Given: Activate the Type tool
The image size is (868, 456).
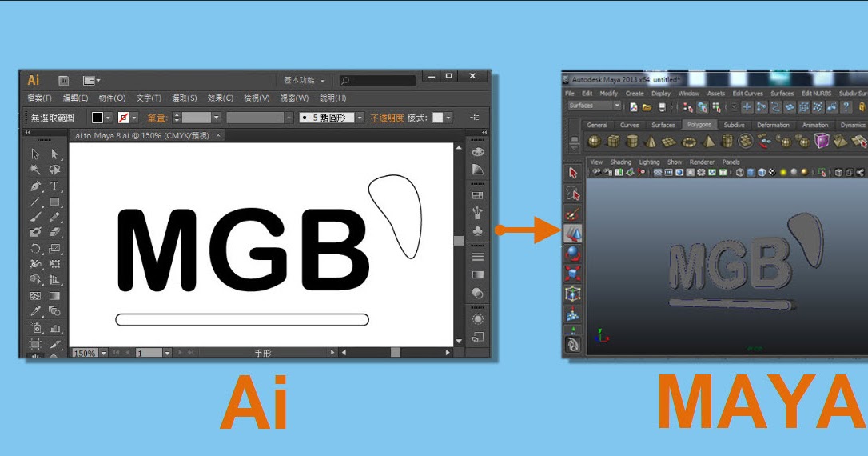Looking at the screenshot, I should (x=54, y=186).
